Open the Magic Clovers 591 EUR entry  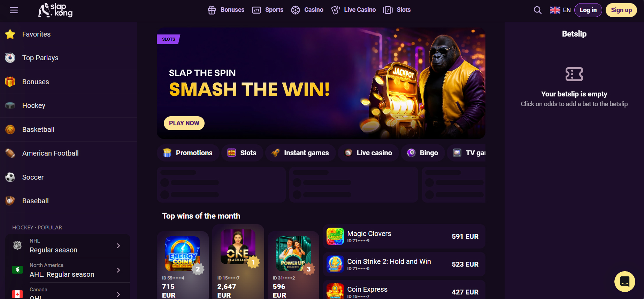pos(404,236)
